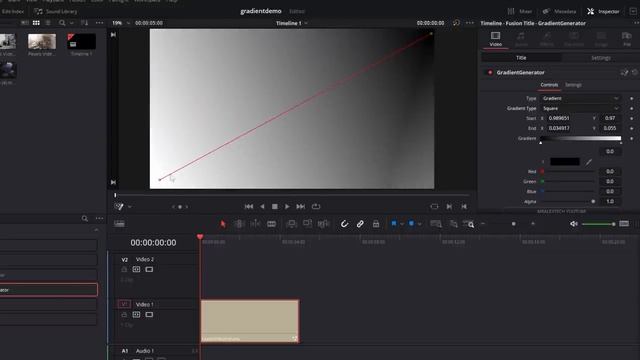The height and width of the screenshot is (360, 640).
Task: Select the Blade Edit Mode tool
Action: [271, 224]
